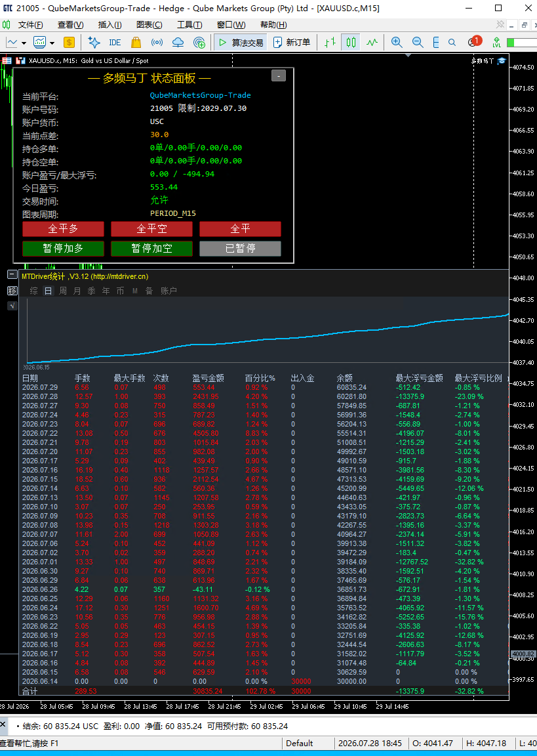The width and height of the screenshot is (537, 756).
Task: Zoom in the chart with magnifier plus
Action: click(x=397, y=43)
